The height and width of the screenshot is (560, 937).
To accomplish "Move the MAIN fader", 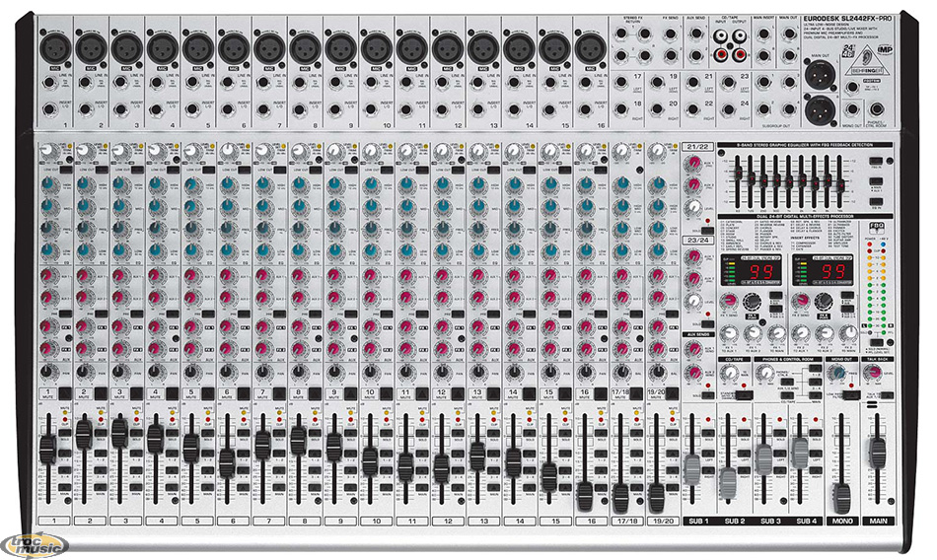I will [x=877, y=453].
